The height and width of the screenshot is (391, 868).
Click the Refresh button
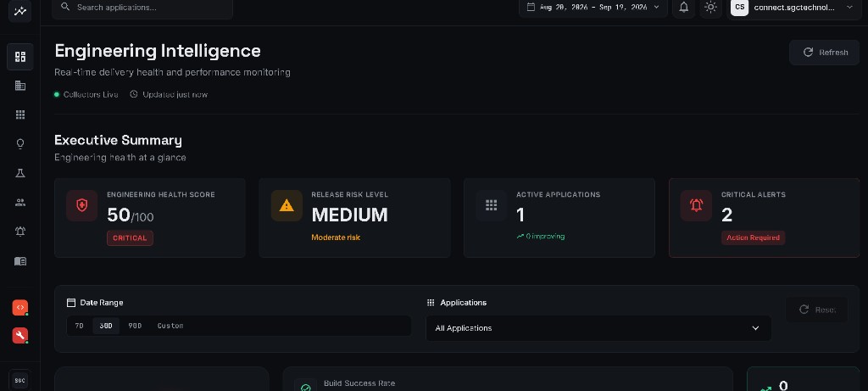coord(824,53)
